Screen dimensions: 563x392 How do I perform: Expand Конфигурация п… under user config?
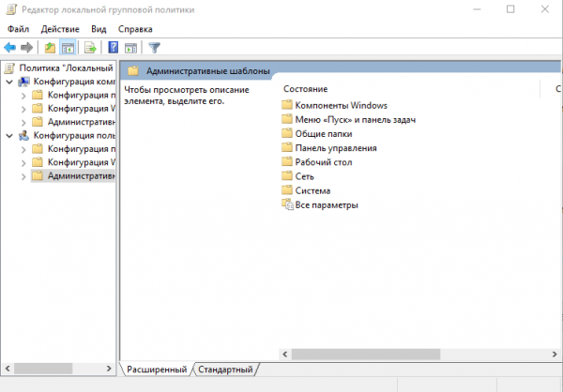click(x=23, y=149)
